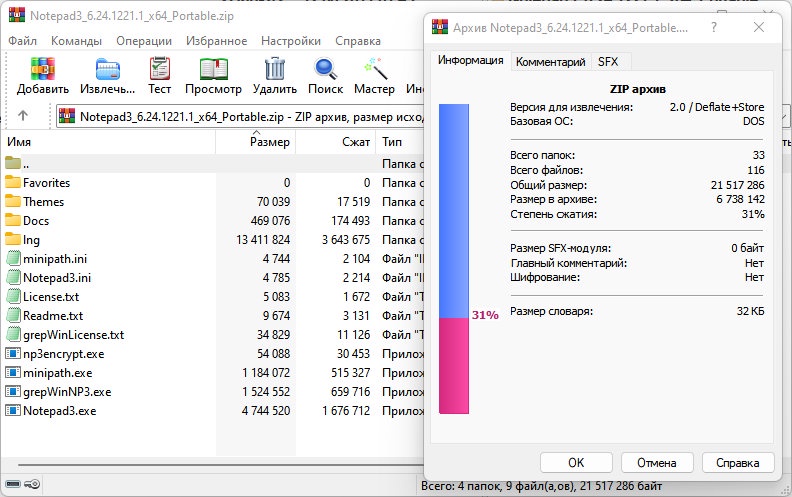Click the archive path address field
The width and height of the screenshot is (792, 497).
(x=240, y=116)
